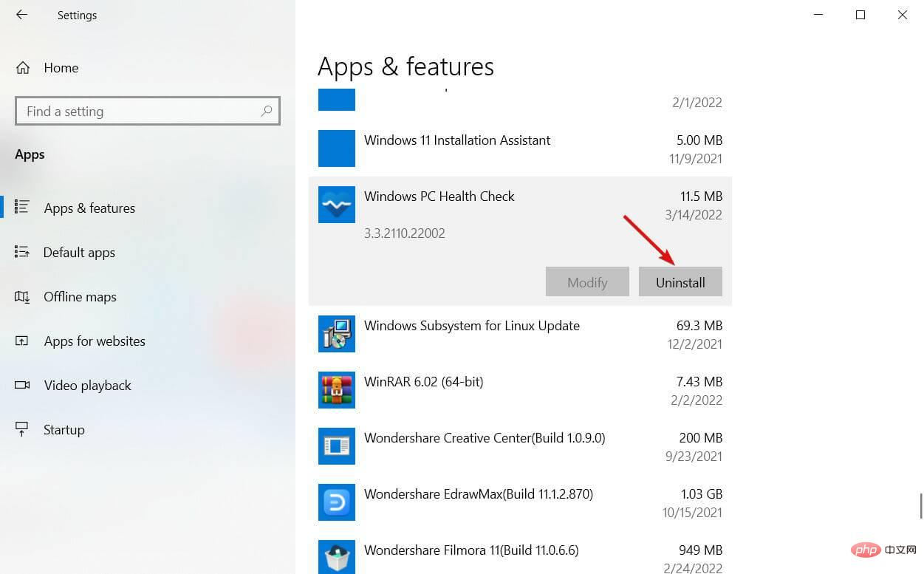
Task: Click the Video playback camera icon
Action: tap(21, 385)
